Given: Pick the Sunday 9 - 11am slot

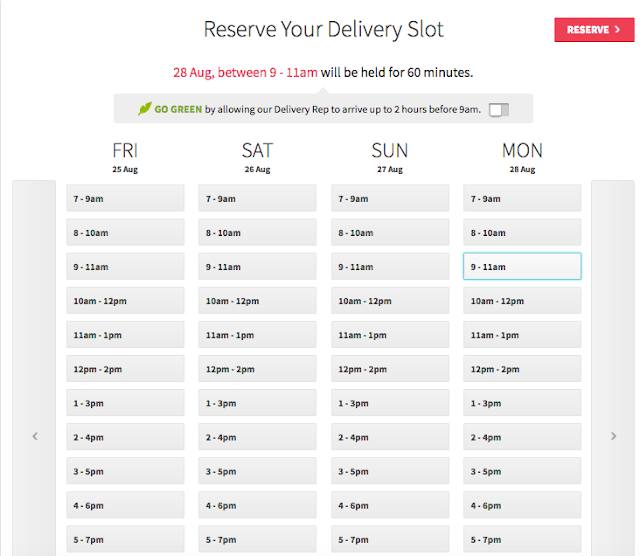Looking at the screenshot, I should coord(390,267).
